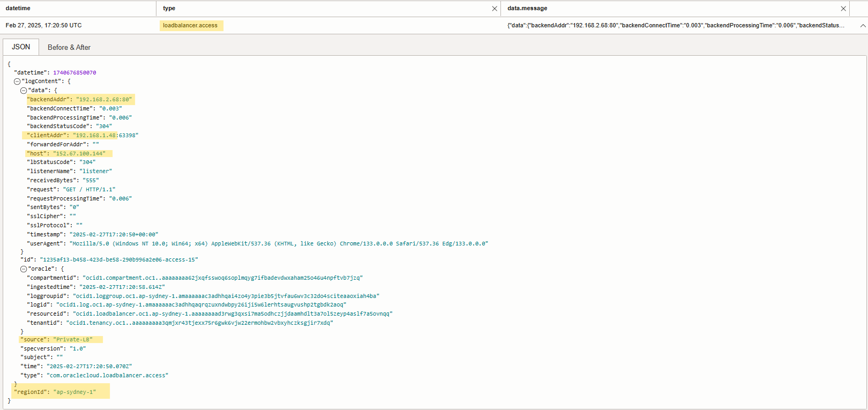This screenshot has height=410, width=868.
Task: Click the data.message cell text in the row
Action: pyautogui.click(x=676, y=26)
